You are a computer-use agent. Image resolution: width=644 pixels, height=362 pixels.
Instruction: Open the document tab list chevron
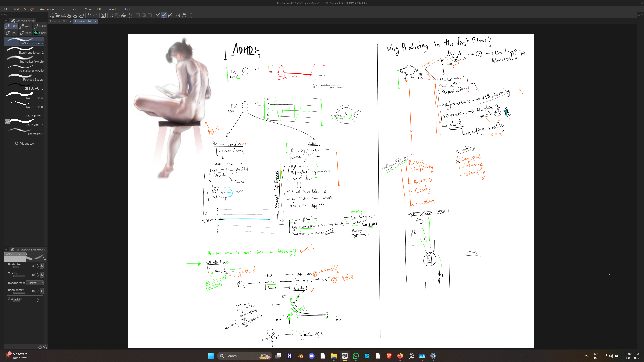635,21
